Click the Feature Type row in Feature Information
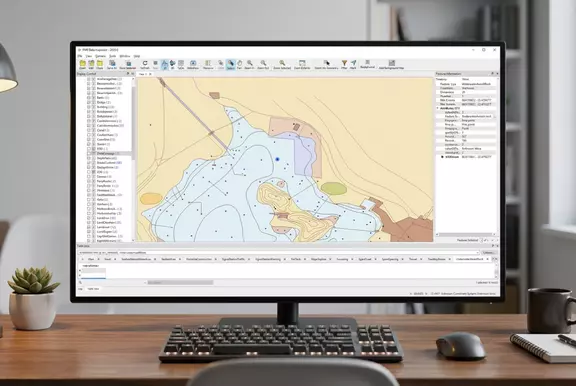Image resolution: width=576 pixels, height=386 pixels. point(465,84)
